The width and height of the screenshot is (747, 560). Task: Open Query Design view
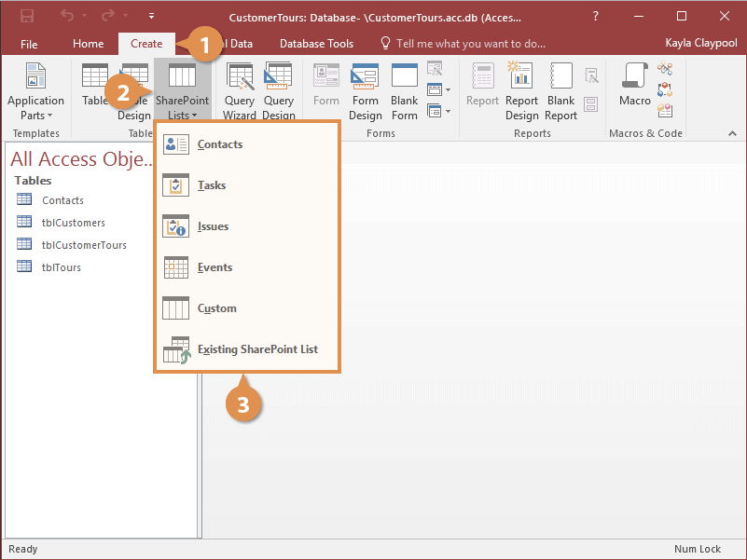point(279,91)
